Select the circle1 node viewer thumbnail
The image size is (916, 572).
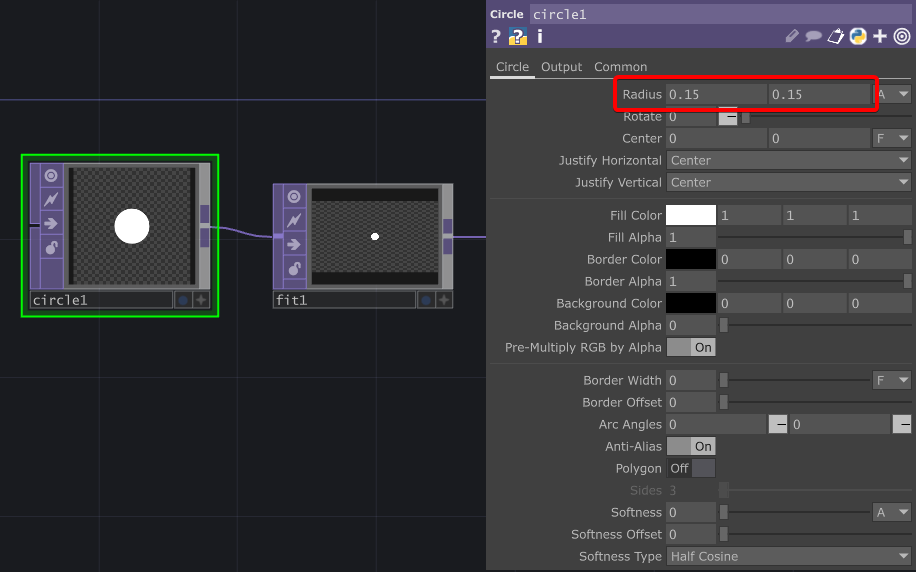[132, 226]
